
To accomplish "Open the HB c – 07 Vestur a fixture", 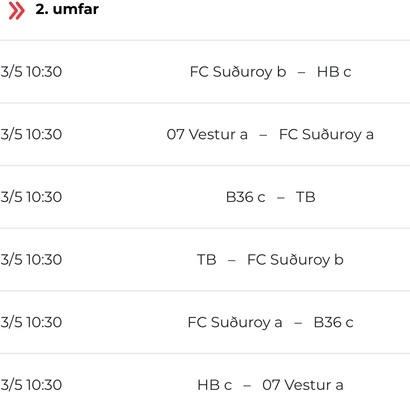I will (x=205, y=382).
